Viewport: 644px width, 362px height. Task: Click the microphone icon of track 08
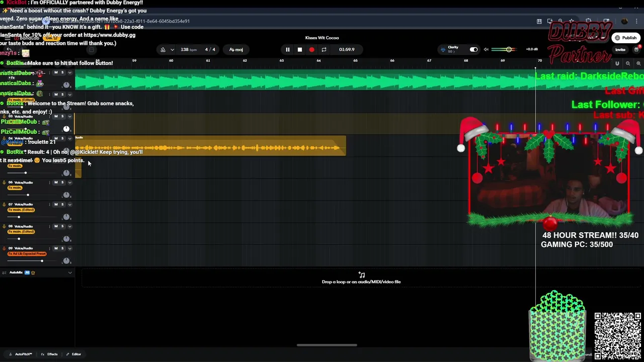[x=5, y=226]
